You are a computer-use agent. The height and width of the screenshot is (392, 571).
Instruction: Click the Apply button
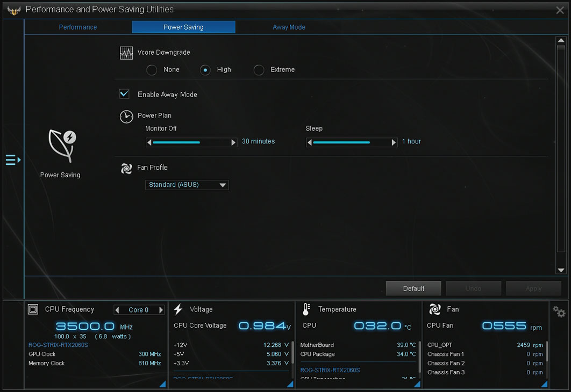click(x=533, y=288)
